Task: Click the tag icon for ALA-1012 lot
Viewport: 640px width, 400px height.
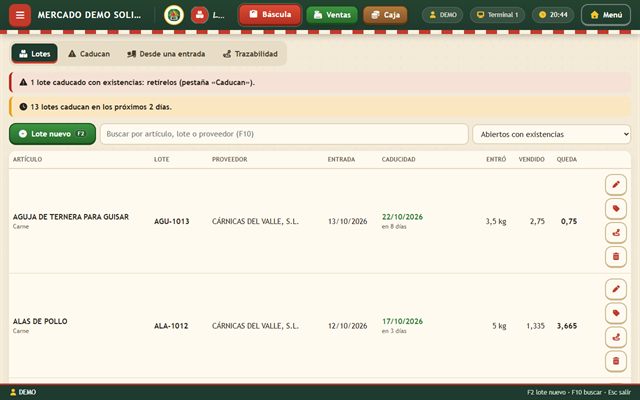Action: tap(616, 313)
